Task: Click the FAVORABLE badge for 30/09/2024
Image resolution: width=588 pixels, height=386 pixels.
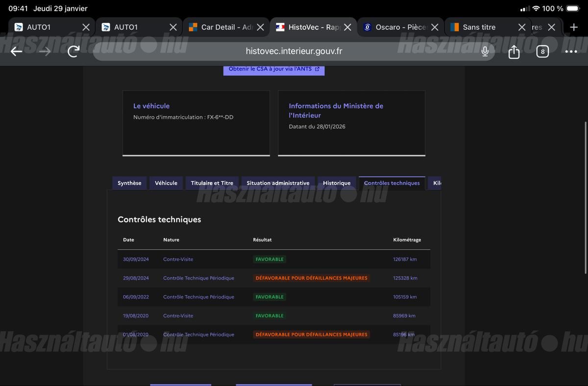Action: (269, 260)
